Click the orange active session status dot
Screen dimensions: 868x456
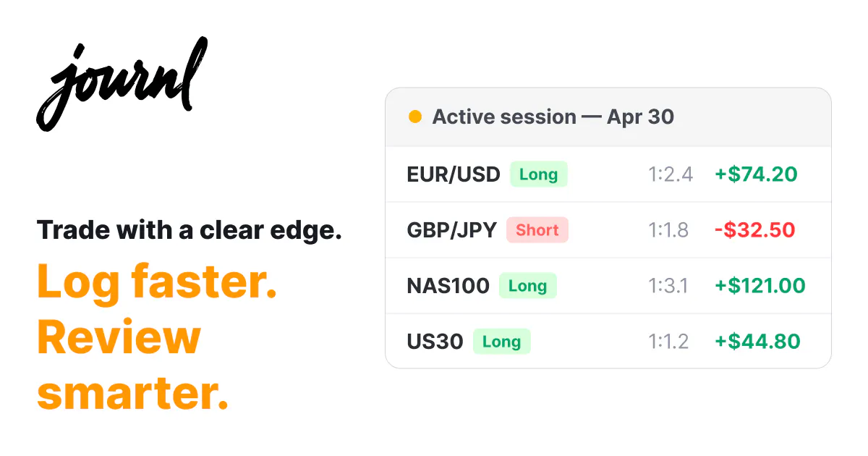[x=415, y=117]
